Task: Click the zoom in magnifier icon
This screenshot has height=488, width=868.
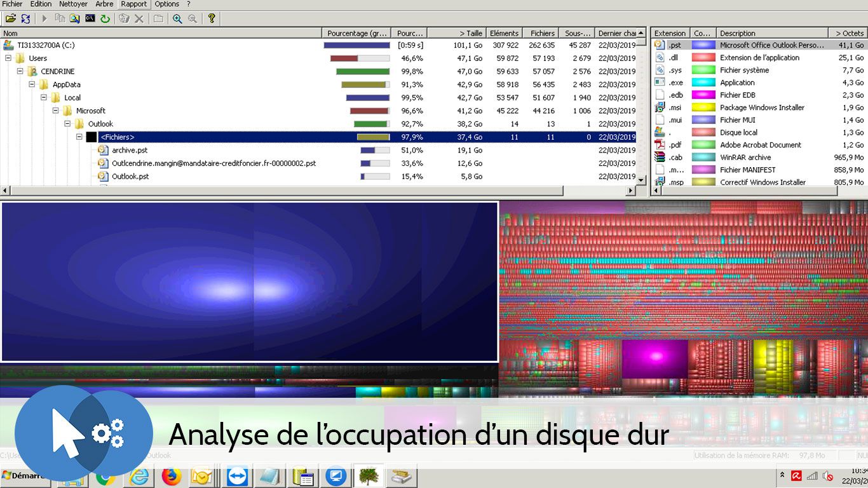Action: point(177,19)
